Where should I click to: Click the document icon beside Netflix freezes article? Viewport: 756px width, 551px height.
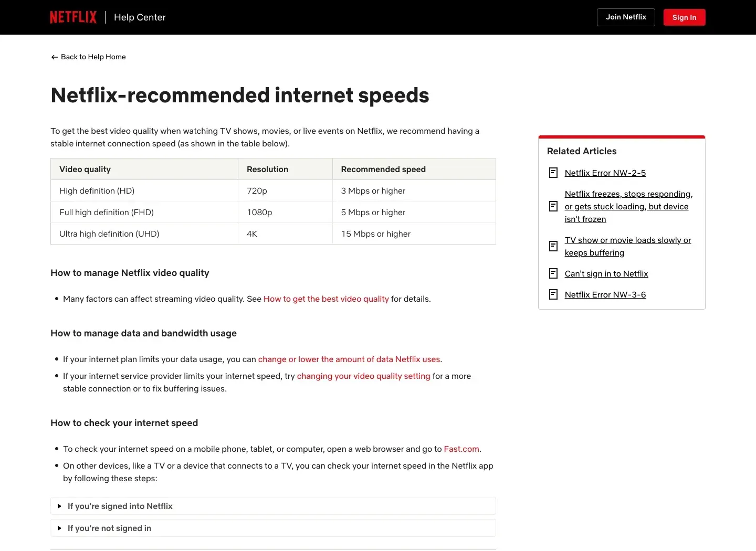[x=553, y=206]
